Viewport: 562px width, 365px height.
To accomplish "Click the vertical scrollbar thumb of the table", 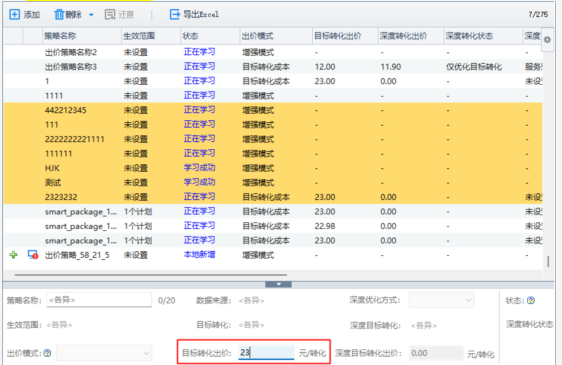I will (548, 261).
